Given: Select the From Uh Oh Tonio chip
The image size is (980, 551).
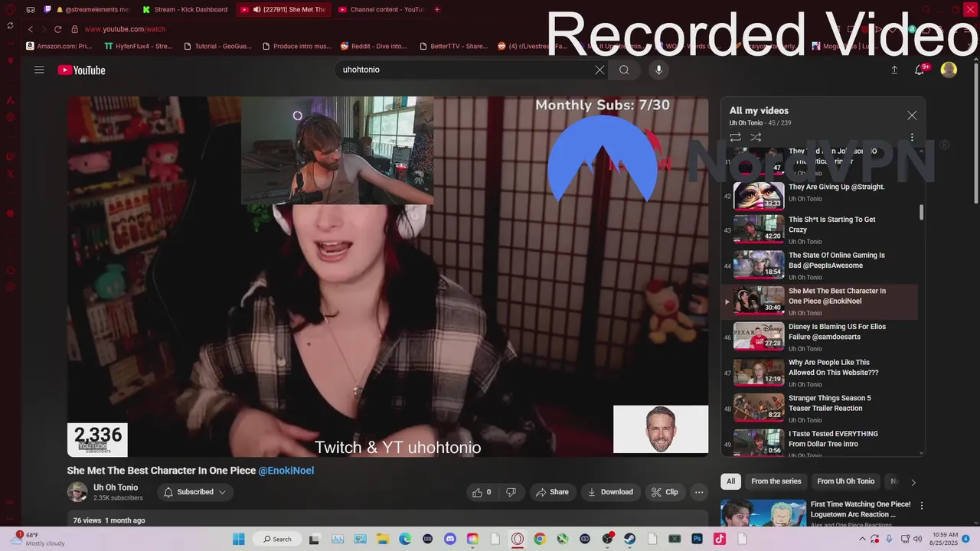Looking at the screenshot, I should pyautogui.click(x=845, y=481).
